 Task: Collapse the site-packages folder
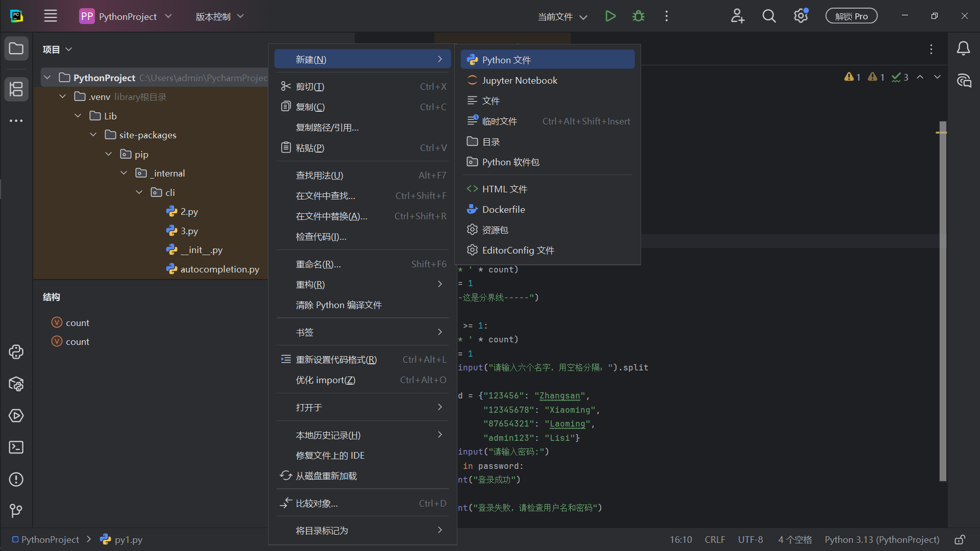(93, 135)
